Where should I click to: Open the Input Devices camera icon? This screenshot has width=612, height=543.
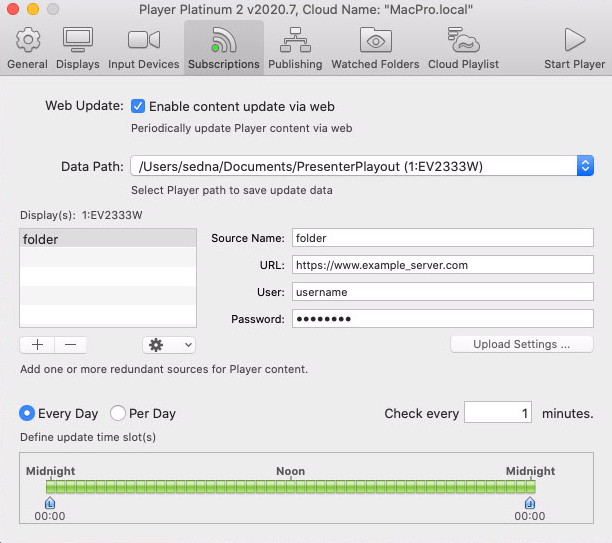click(144, 40)
